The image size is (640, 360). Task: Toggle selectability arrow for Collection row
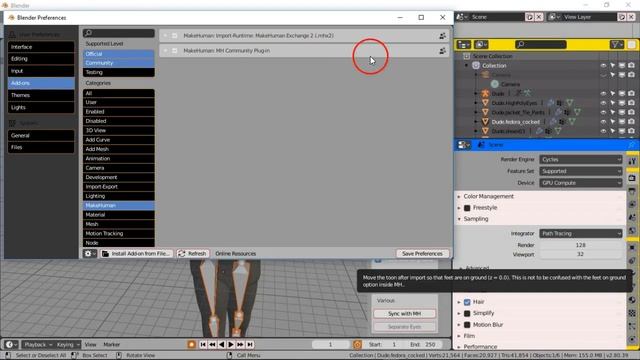613,65
